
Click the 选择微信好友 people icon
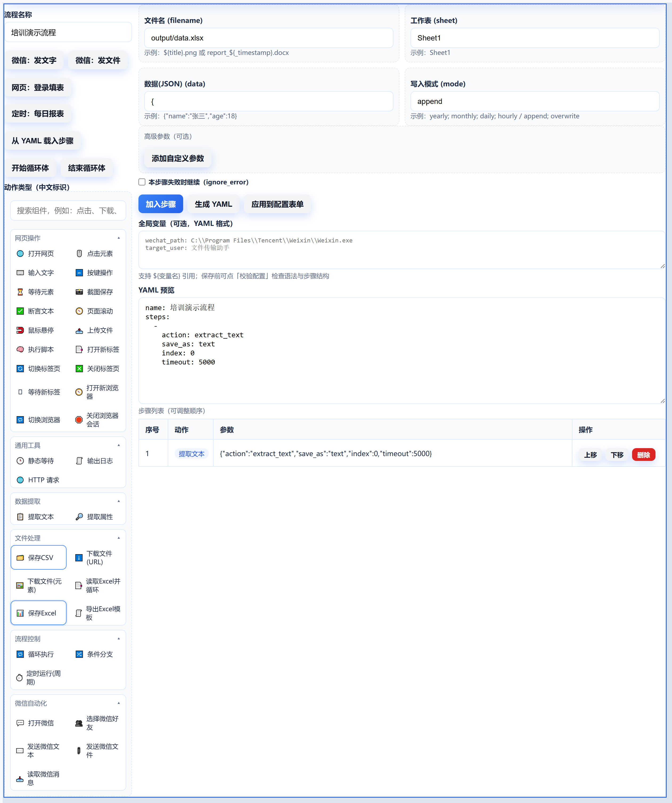pyautogui.click(x=79, y=723)
